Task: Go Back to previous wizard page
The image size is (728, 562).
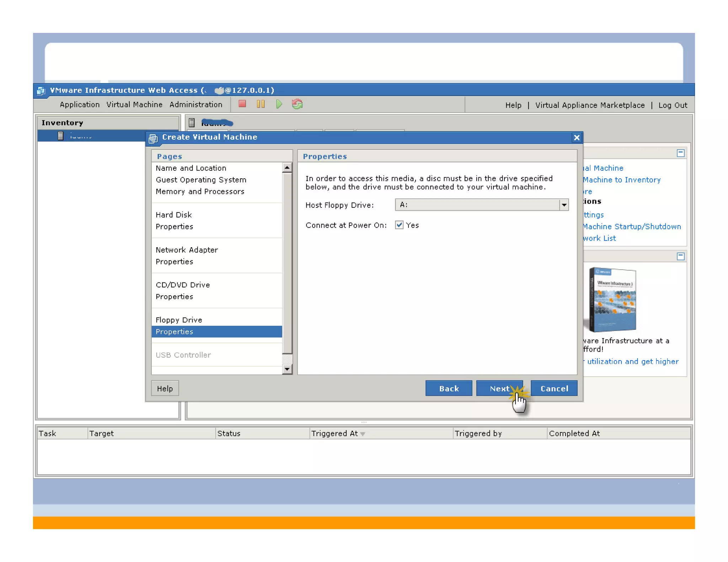Action: (x=449, y=388)
